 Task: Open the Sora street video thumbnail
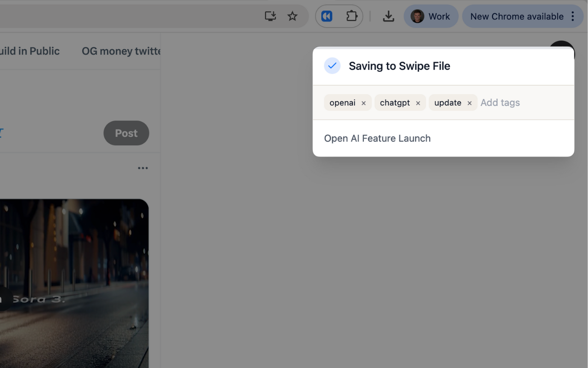[74, 283]
